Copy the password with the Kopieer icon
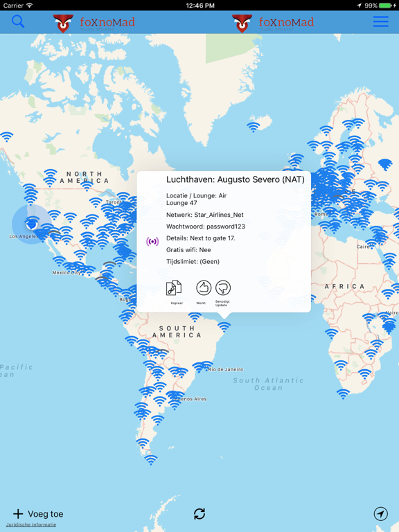This screenshot has height=532, width=399. click(174, 288)
